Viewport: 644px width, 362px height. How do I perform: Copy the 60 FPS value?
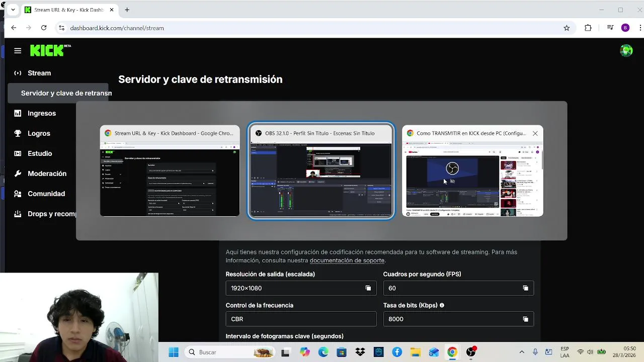pos(525,288)
